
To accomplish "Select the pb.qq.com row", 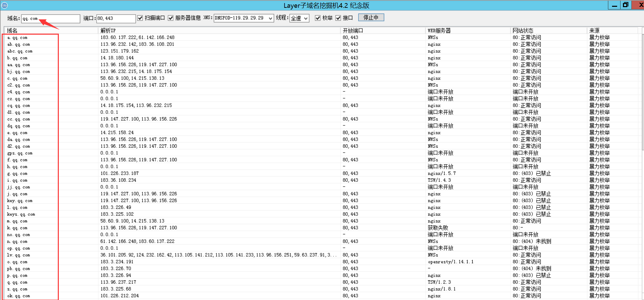I will click(x=321, y=268).
